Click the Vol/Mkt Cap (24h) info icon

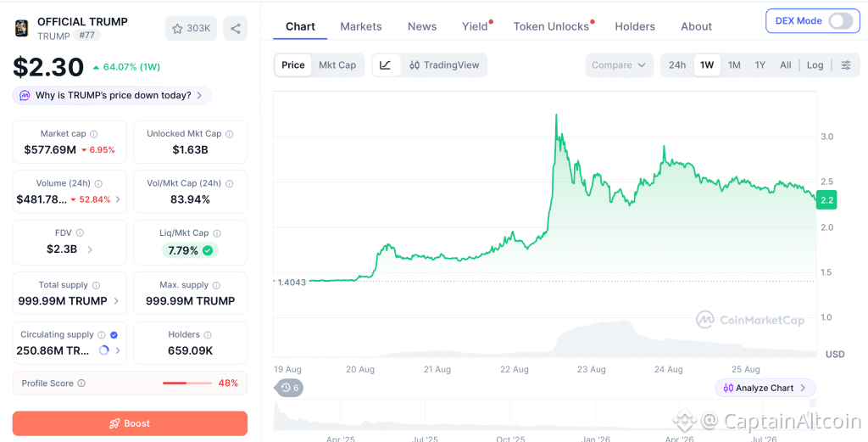coord(229,183)
